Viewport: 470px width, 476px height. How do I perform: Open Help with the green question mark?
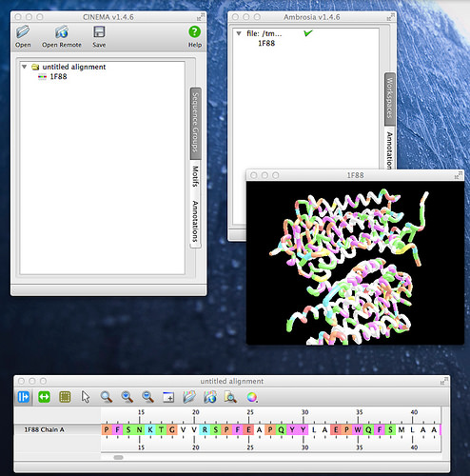194,31
